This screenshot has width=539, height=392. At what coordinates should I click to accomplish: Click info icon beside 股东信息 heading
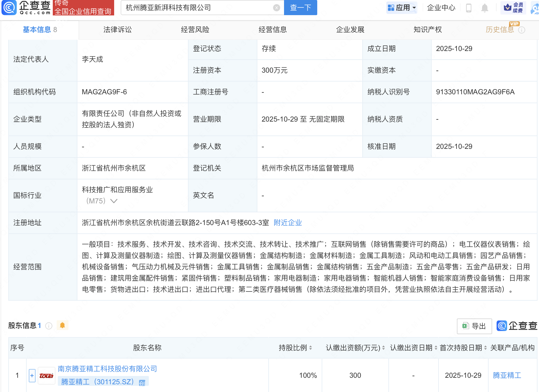point(49,326)
